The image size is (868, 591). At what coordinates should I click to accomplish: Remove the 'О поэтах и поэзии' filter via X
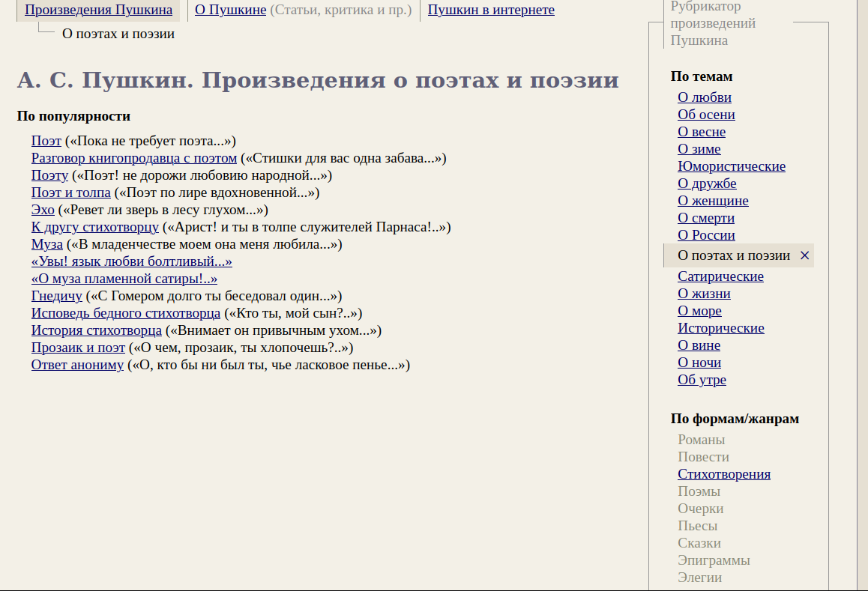(x=804, y=255)
